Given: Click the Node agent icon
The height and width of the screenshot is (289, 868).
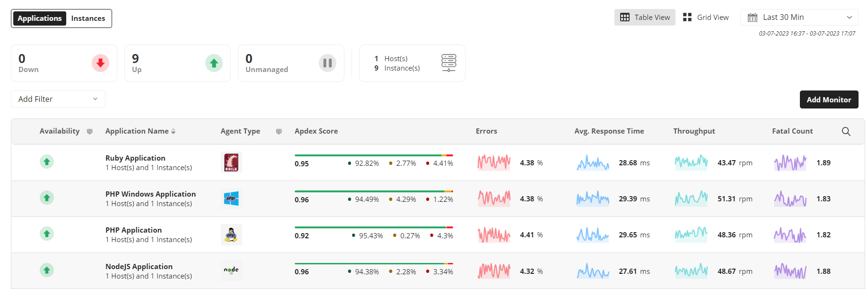Looking at the screenshot, I should click(x=231, y=271).
